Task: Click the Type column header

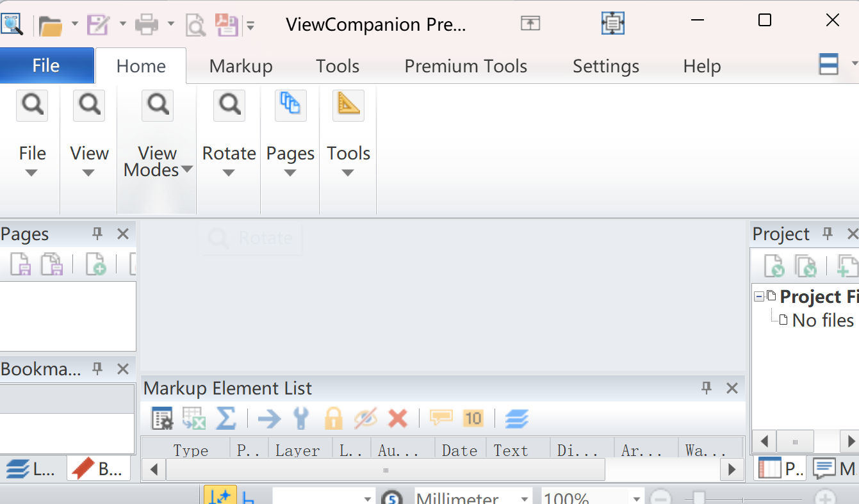Action: click(x=190, y=450)
